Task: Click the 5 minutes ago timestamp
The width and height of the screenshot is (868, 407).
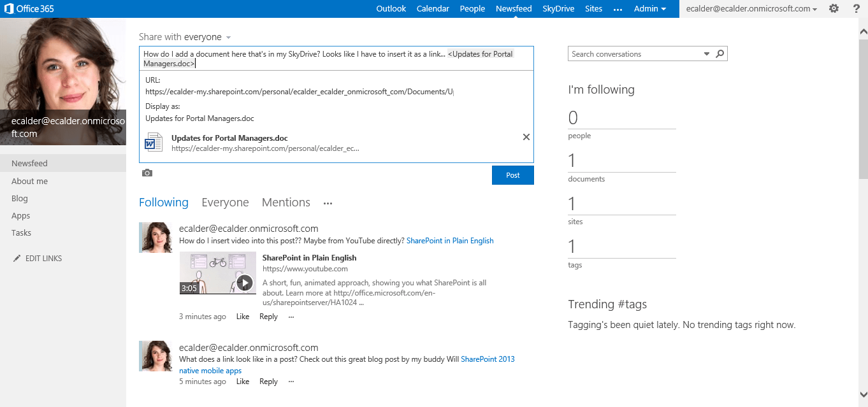Action: (203, 382)
